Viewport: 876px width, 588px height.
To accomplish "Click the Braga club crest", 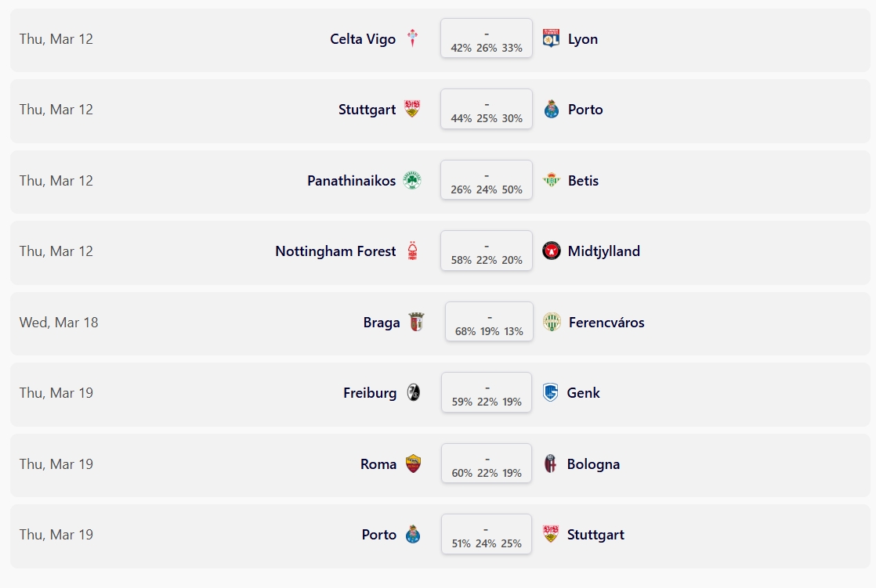I will pyautogui.click(x=416, y=322).
